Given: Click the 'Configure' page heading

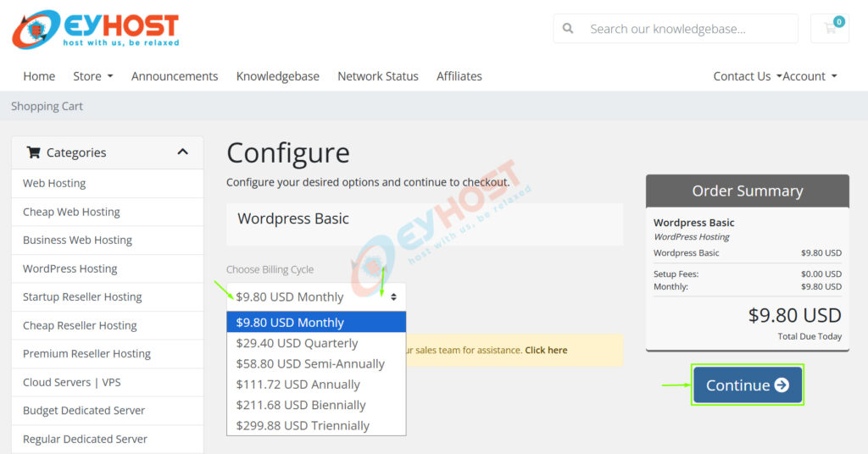Looking at the screenshot, I should tap(288, 153).
